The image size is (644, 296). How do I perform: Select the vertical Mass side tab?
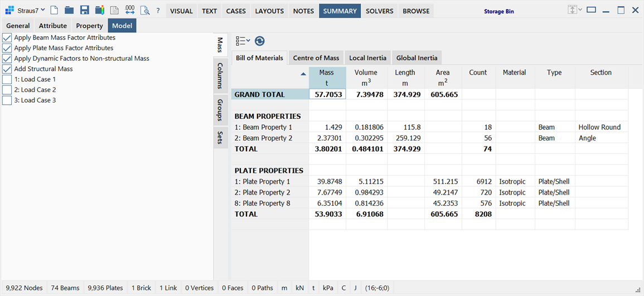click(x=220, y=45)
